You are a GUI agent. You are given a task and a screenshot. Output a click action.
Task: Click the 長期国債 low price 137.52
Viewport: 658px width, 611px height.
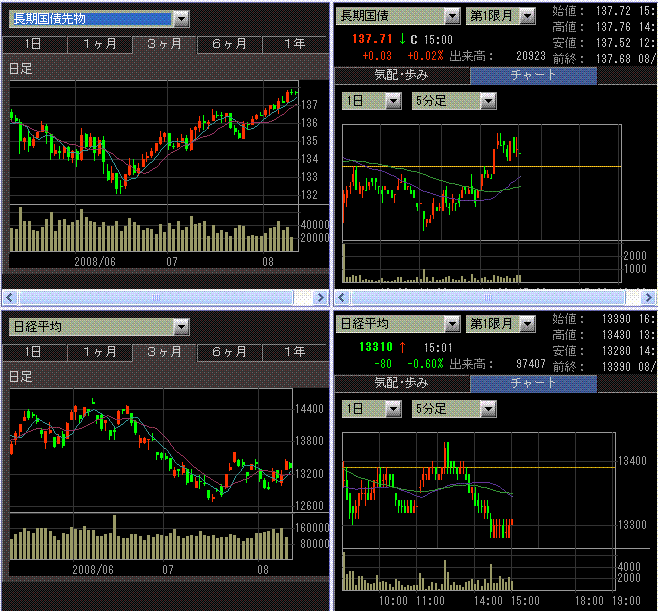pos(613,43)
